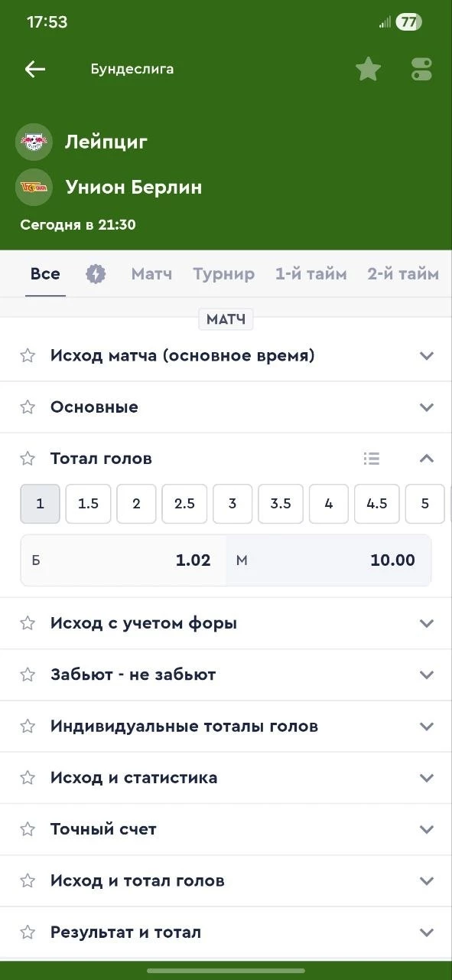Collapse the Тотал голов section
Image resolution: width=452 pixels, height=980 pixels.
point(427,458)
